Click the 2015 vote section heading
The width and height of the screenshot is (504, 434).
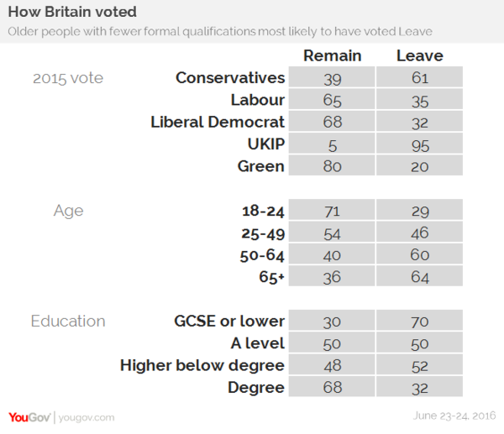tap(68, 78)
